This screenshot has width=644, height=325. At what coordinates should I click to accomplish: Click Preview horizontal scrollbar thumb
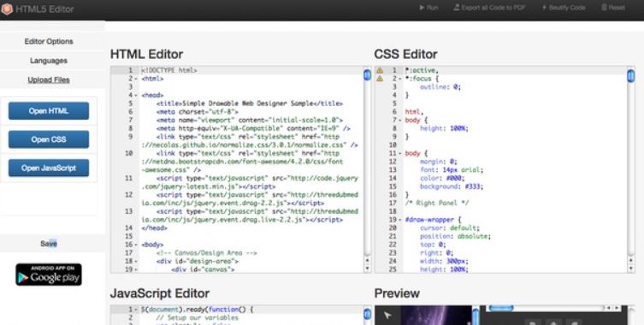[501, 308]
